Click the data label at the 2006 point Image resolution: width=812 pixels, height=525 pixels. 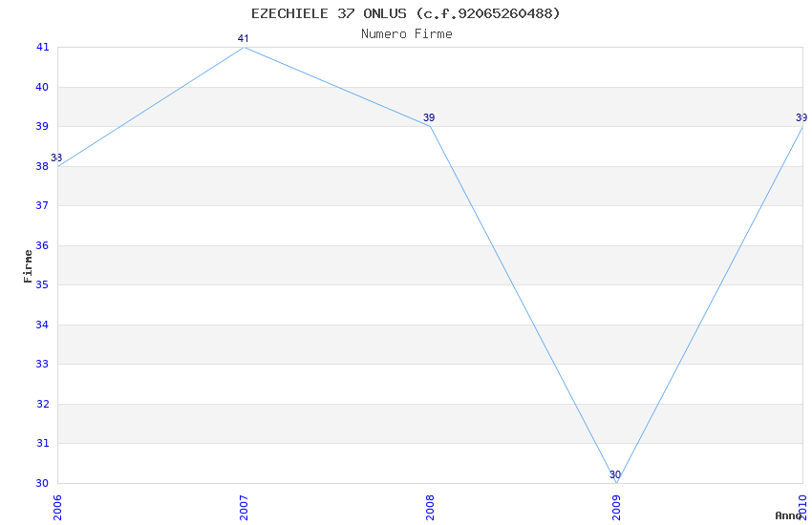click(56, 157)
